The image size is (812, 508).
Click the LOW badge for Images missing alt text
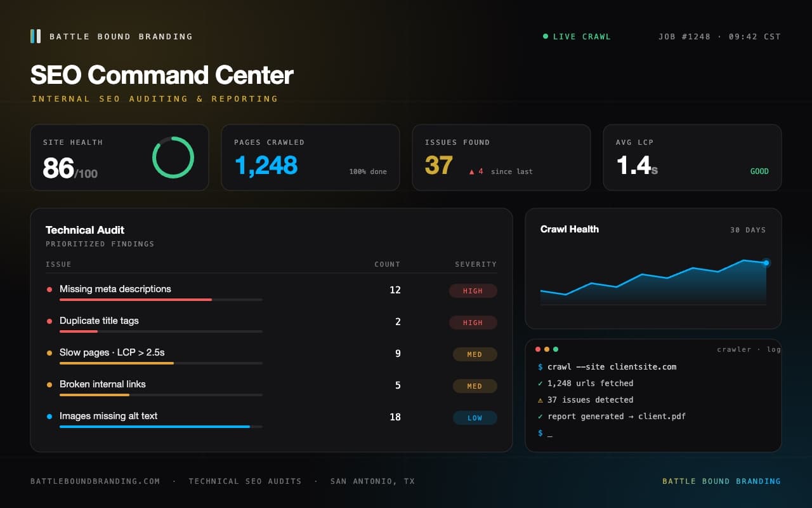pos(475,418)
